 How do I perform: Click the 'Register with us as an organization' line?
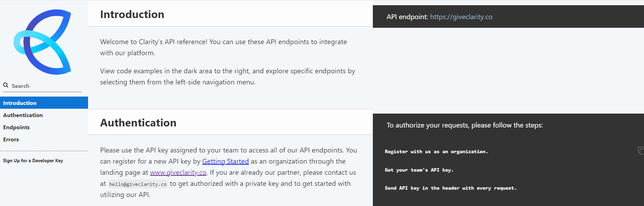coord(436,151)
